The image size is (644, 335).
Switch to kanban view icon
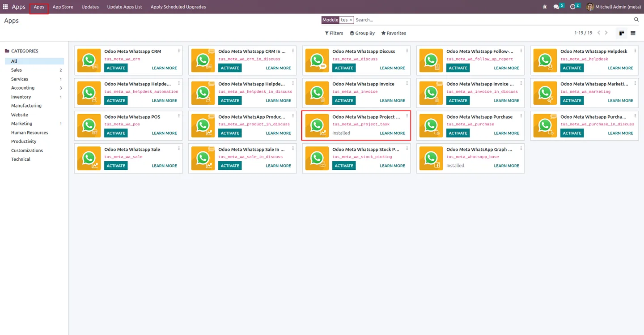click(x=622, y=33)
